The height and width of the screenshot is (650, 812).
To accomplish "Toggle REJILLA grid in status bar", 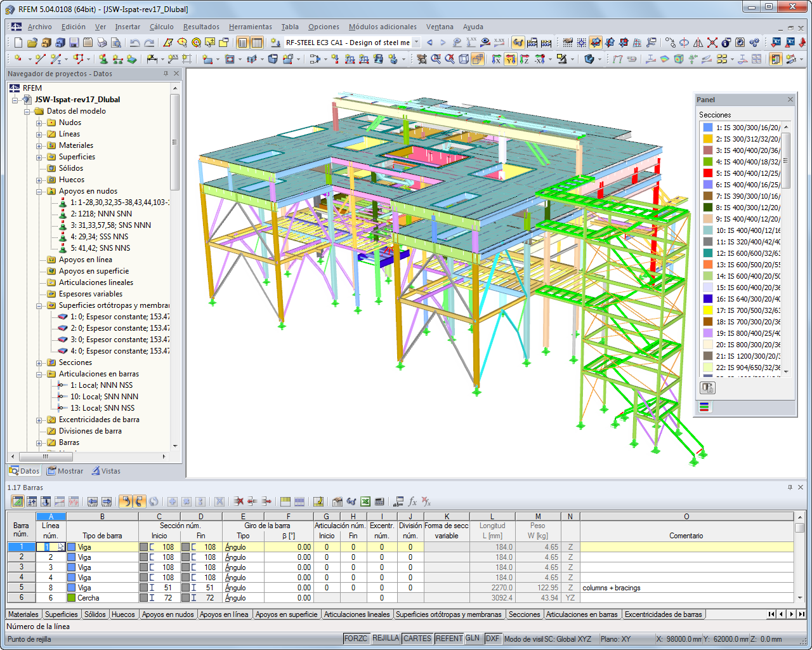I will 386,639.
